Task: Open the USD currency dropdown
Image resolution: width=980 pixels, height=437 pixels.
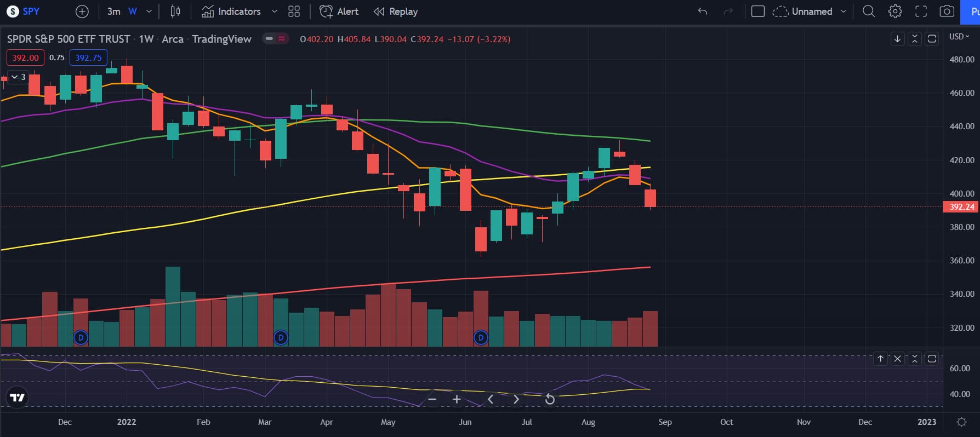Action: click(x=959, y=37)
